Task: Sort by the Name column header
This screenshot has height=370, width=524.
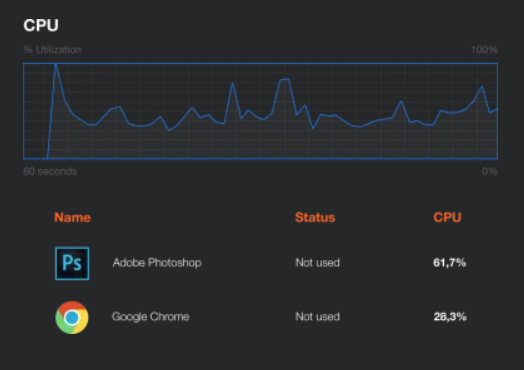Action: pos(72,218)
